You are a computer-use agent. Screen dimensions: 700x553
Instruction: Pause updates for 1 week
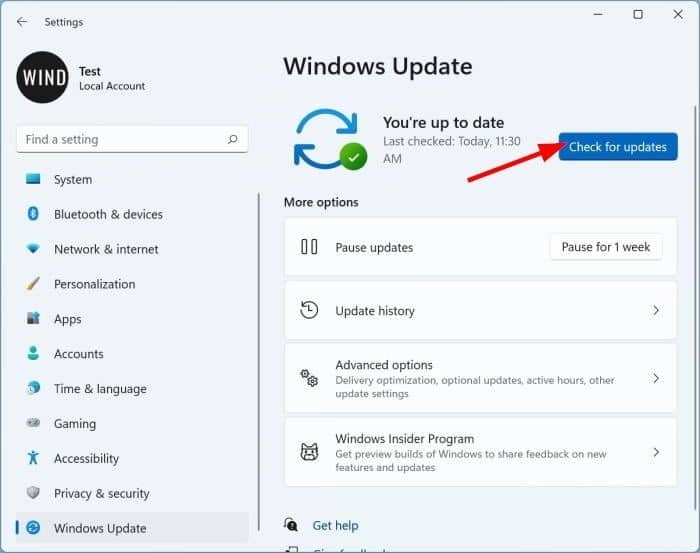[x=605, y=247]
